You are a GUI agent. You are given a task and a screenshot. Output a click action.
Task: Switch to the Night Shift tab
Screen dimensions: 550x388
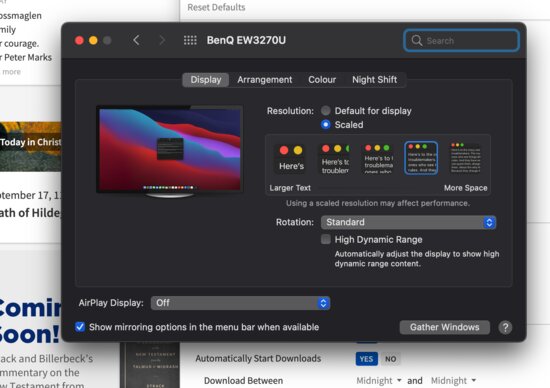[374, 80]
